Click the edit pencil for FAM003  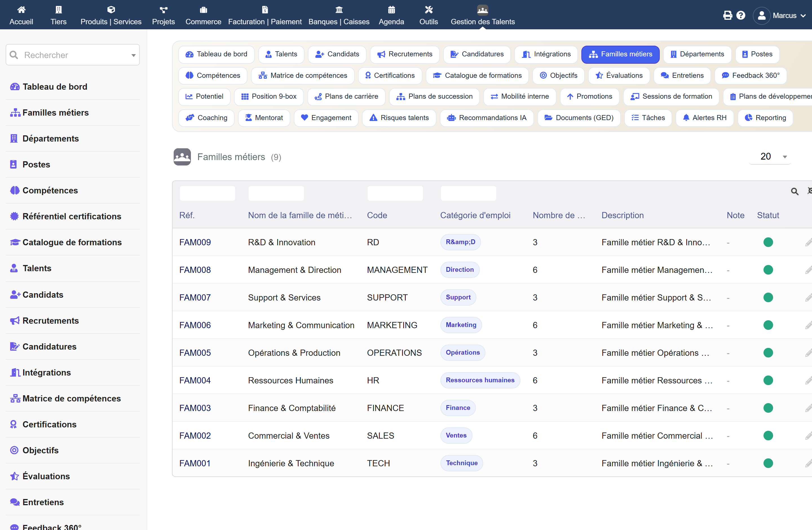pos(808,408)
